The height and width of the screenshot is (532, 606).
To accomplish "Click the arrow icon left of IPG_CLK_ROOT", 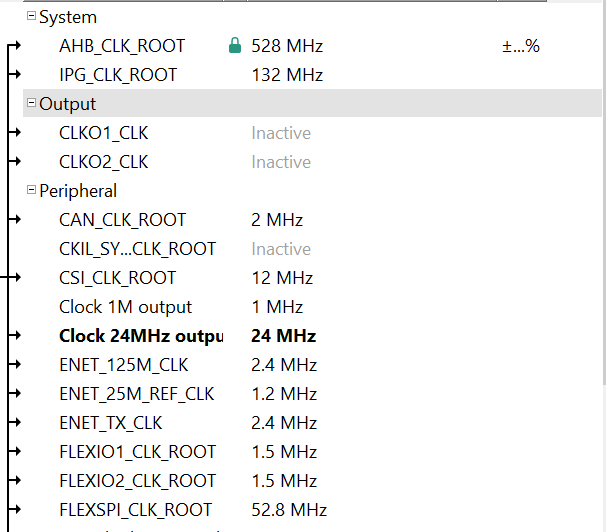I will (13, 75).
